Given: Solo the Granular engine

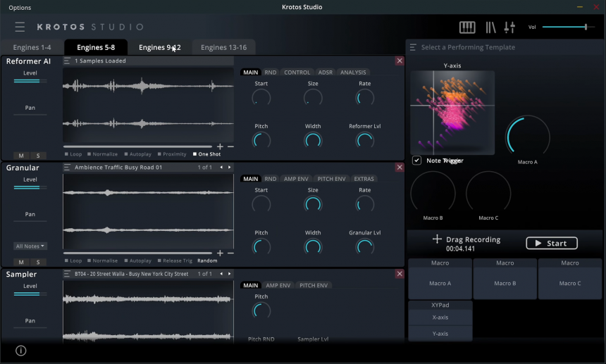Looking at the screenshot, I should (x=38, y=262).
